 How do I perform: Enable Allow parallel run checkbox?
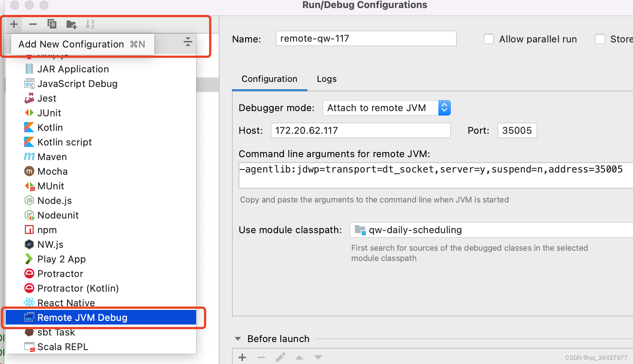489,39
